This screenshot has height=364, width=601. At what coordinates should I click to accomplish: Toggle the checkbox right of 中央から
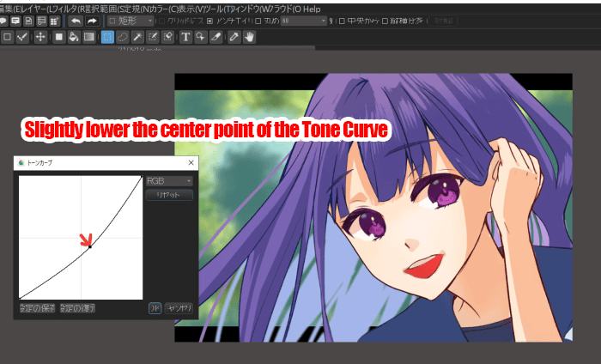385,21
